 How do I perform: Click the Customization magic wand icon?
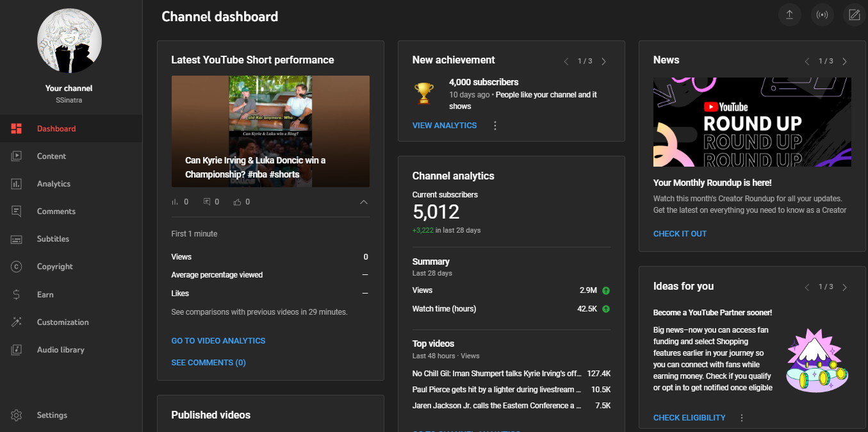tap(17, 322)
